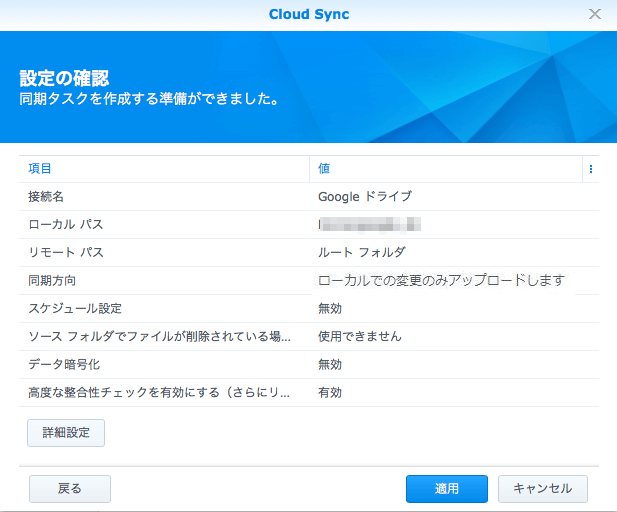Go back with the 戻る button
The height and width of the screenshot is (512, 617).
click(x=70, y=488)
